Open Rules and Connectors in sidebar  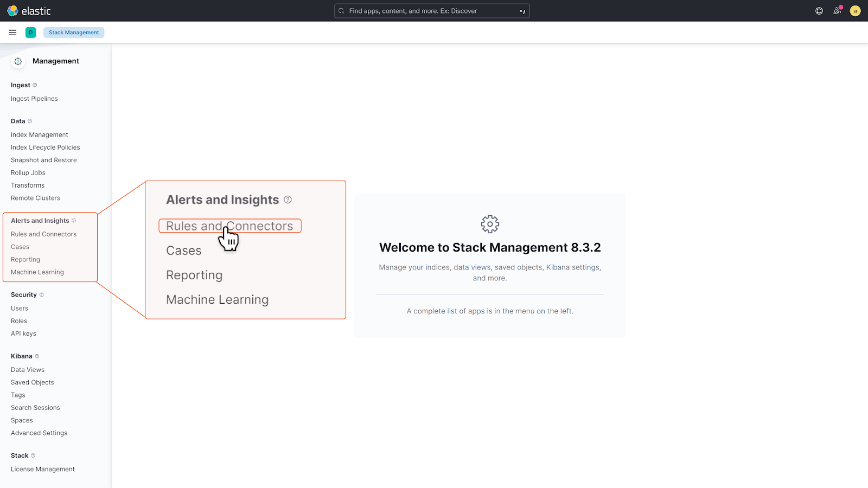pyautogui.click(x=43, y=234)
